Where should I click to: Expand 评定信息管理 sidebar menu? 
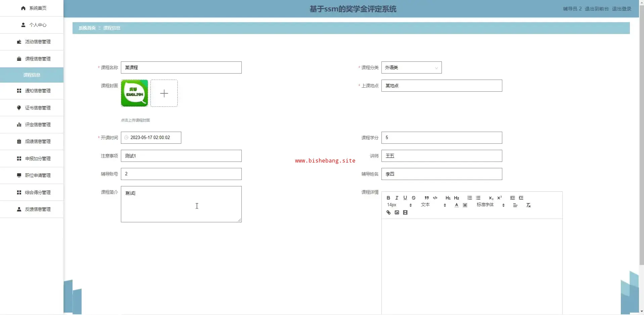(32, 125)
